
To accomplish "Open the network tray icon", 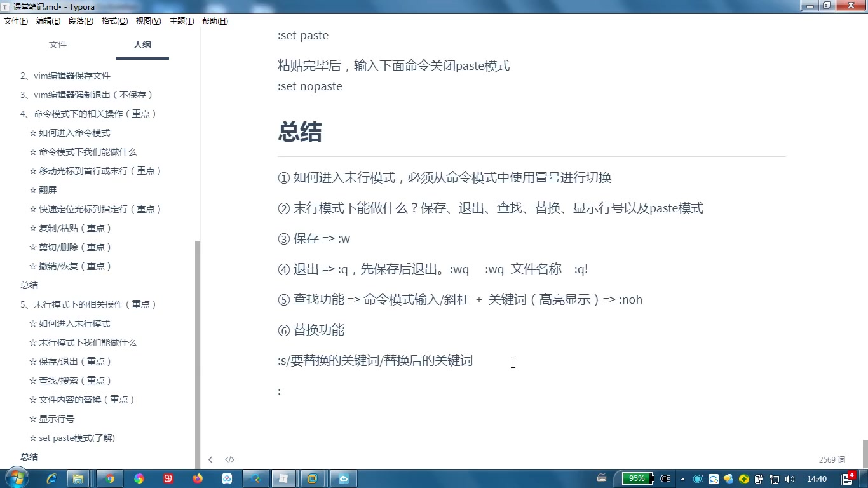I will coord(775,479).
